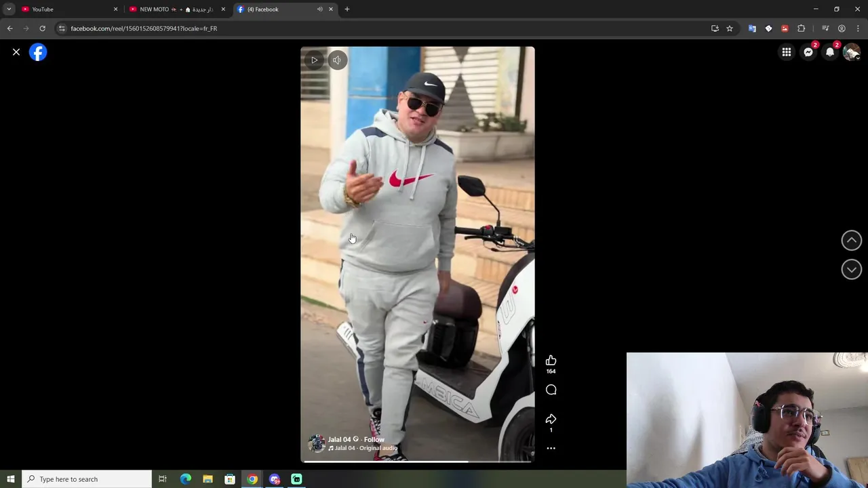Open the tab search dropdown
The height and width of the screenshot is (488, 868).
click(9, 9)
